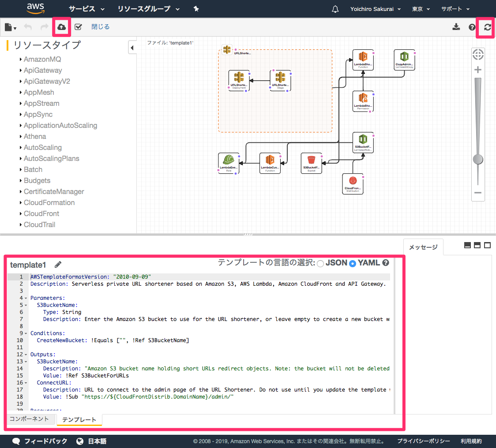Select the LambdaCus... Function node
The width and height of the screenshot is (496, 448).
coord(270,163)
